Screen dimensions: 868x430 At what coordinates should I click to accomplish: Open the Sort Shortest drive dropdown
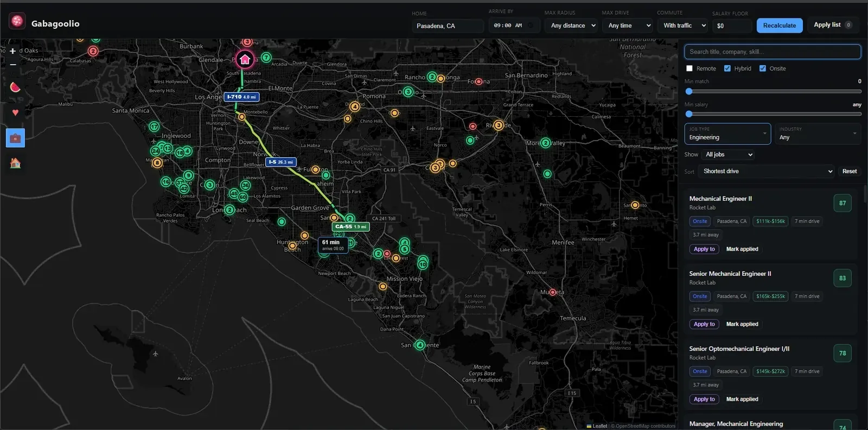tap(767, 171)
